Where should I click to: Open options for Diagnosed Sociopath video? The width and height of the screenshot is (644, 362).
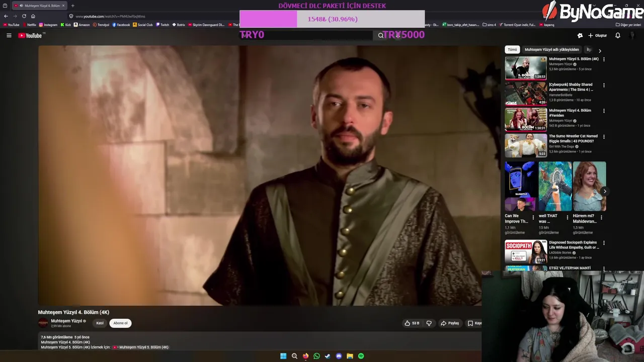pos(604,243)
